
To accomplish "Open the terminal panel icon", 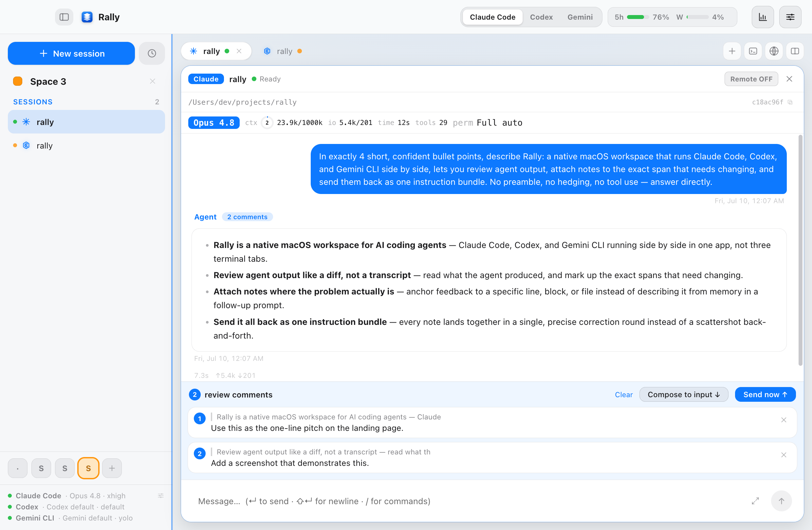I will pyautogui.click(x=753, y=51).
